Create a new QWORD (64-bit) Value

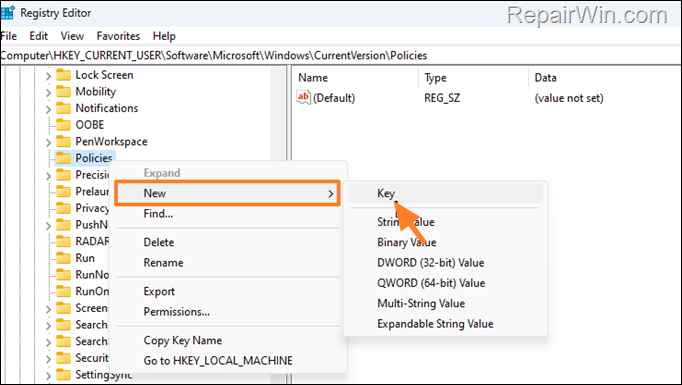(445, 283)
